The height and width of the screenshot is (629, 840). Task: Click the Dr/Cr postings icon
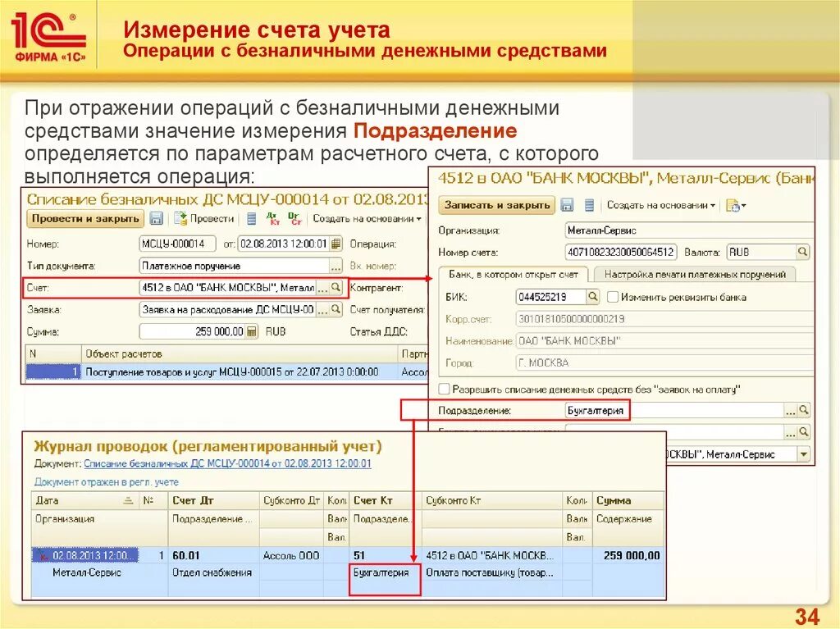[294, 219]
